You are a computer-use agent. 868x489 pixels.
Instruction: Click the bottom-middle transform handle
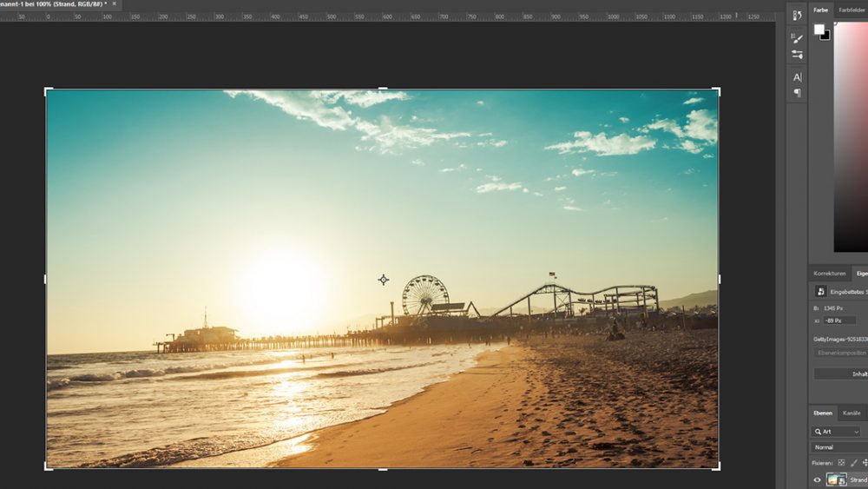point(383,470)
